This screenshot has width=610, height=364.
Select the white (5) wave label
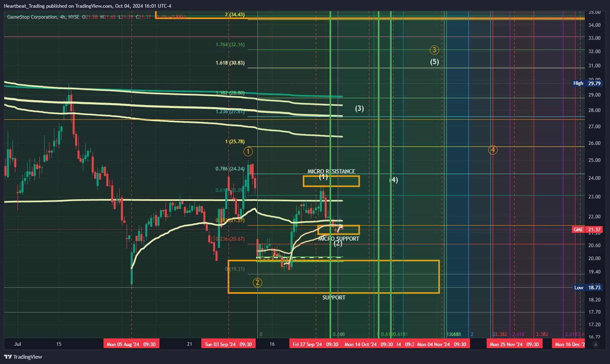point(435,62)
